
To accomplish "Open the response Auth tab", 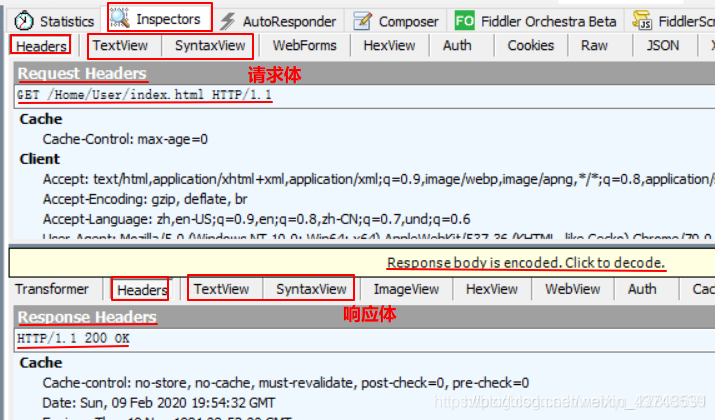I will (642, 289).
